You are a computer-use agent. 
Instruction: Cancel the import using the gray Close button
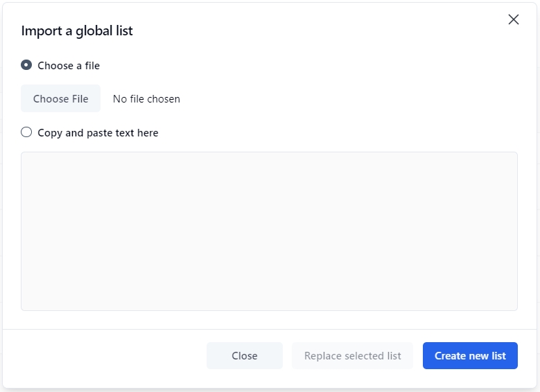245,356
